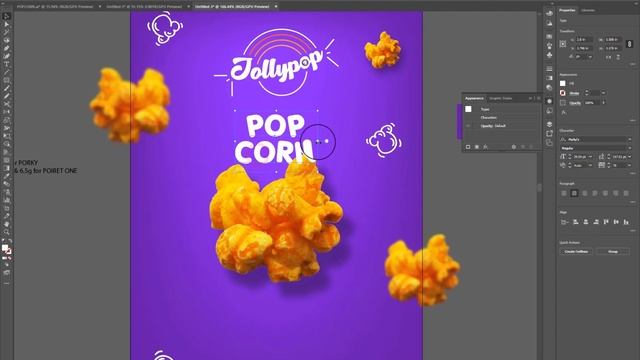Image resolution: width=640 pixels, height=360 pixels.
Task: Open the Gradient panel from the dock
Action: 549,78
